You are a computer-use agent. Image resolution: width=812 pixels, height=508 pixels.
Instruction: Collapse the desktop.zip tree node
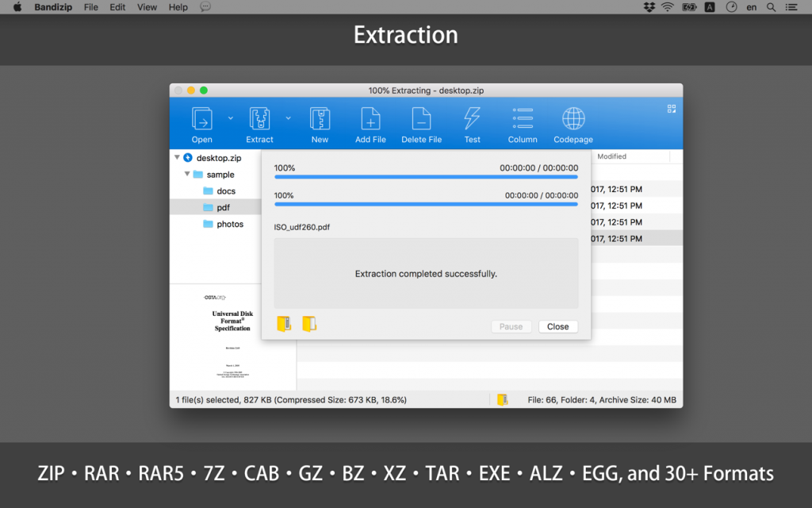coord(178,157)
